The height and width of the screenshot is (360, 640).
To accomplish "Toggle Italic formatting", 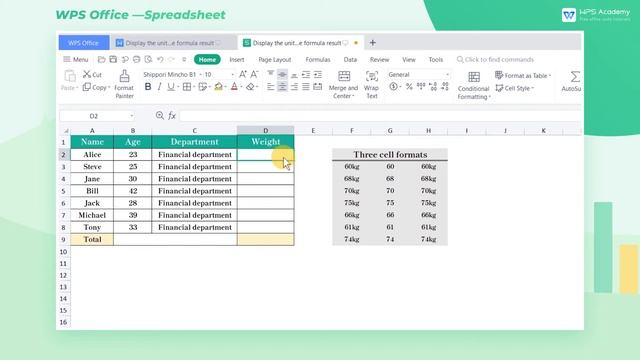I will coord(159,87).
